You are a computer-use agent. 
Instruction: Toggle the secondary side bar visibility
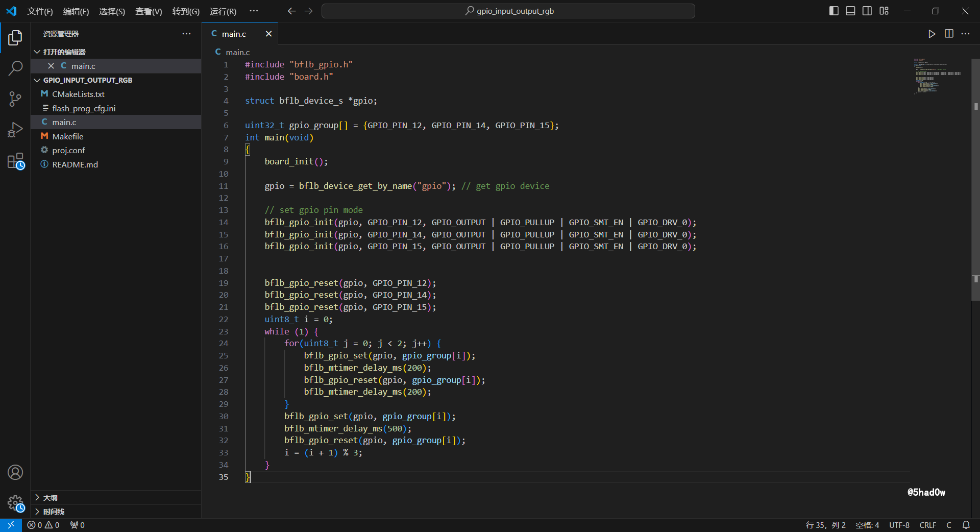[867, 11]
